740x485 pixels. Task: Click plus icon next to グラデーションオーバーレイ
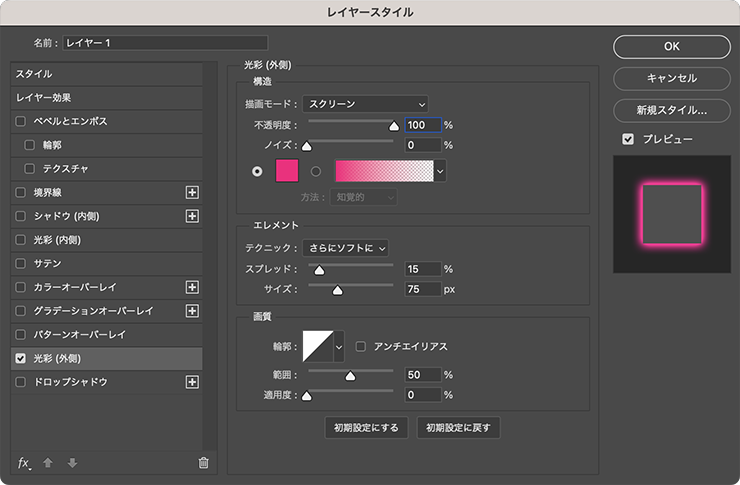pos(193,311)
